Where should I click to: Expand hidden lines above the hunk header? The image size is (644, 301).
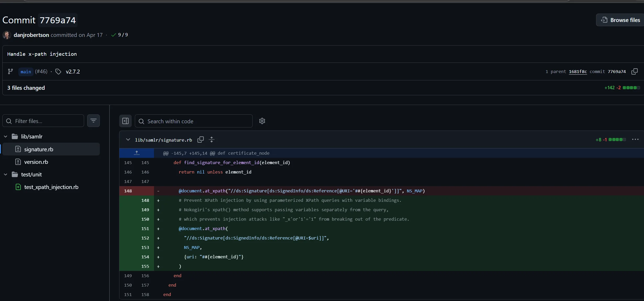[137, 153]
